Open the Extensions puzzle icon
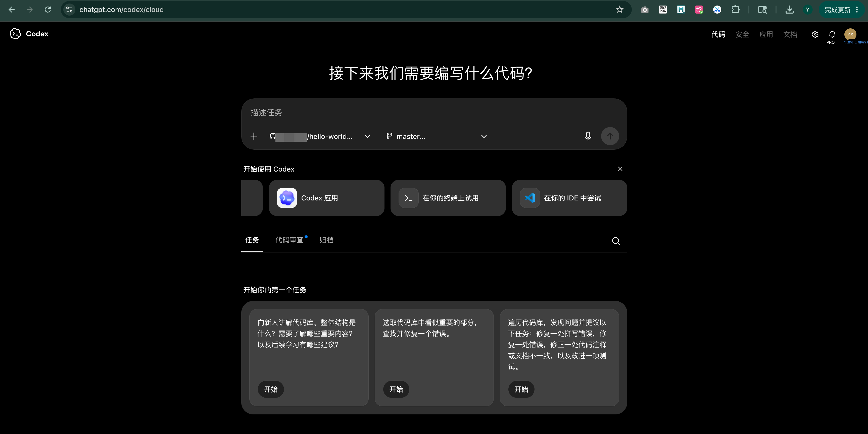 pyautogui.click(x=735, y=10)
